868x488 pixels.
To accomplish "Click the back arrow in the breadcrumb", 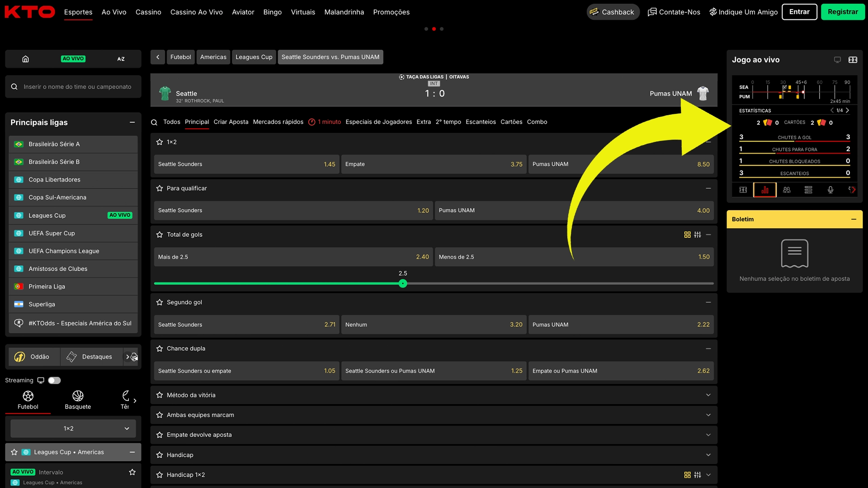I will 158,57.
